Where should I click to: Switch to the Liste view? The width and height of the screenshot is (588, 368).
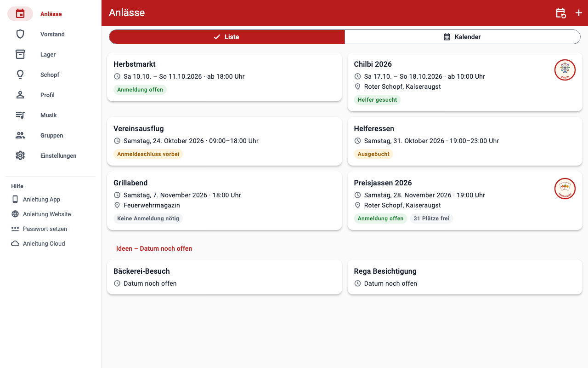click(x=227, y=37)
